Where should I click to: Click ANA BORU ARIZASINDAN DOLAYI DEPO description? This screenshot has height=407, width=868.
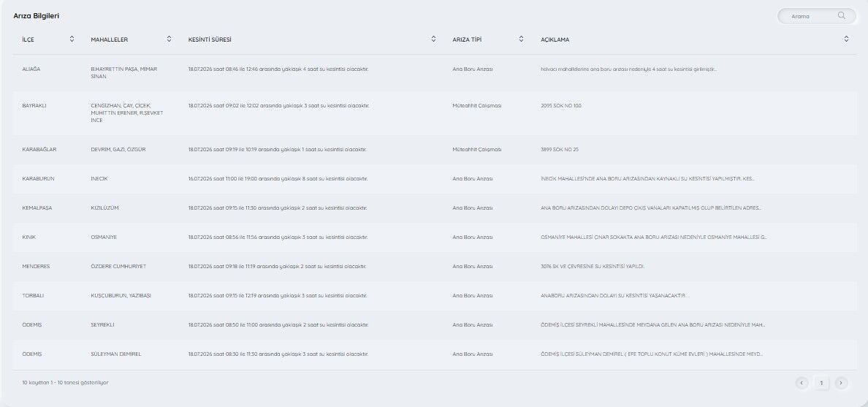click(651, 208)
